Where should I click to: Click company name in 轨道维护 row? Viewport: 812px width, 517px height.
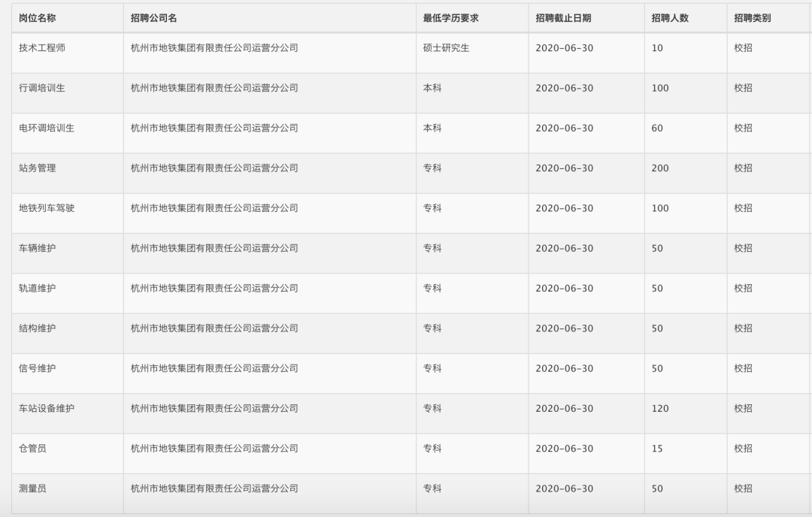(x=214, y=289)
